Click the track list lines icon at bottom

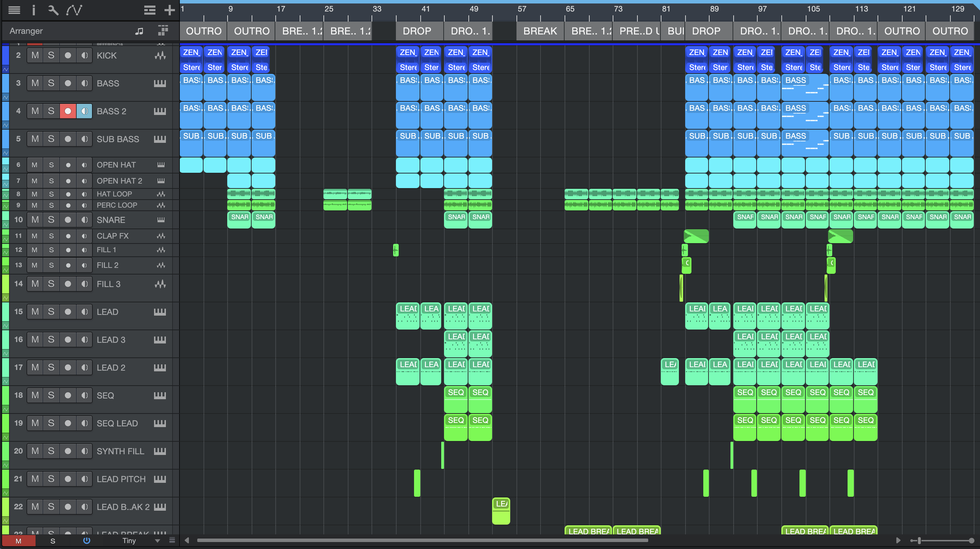[x=172, y=540]
